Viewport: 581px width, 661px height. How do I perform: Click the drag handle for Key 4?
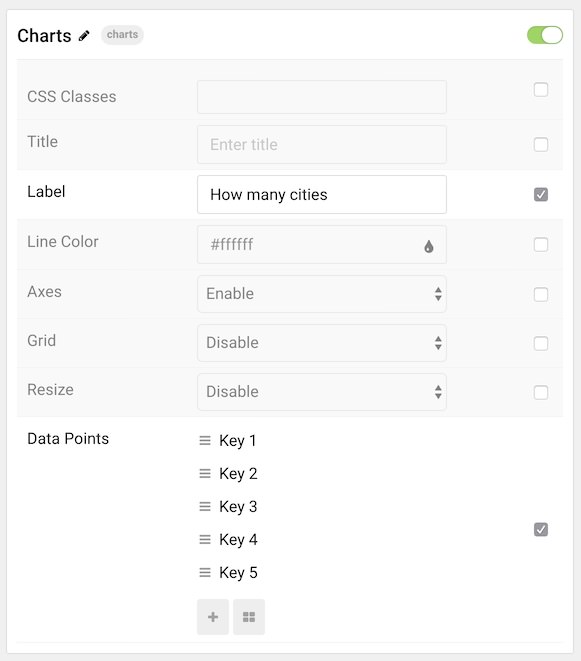(x=205, y=539)
